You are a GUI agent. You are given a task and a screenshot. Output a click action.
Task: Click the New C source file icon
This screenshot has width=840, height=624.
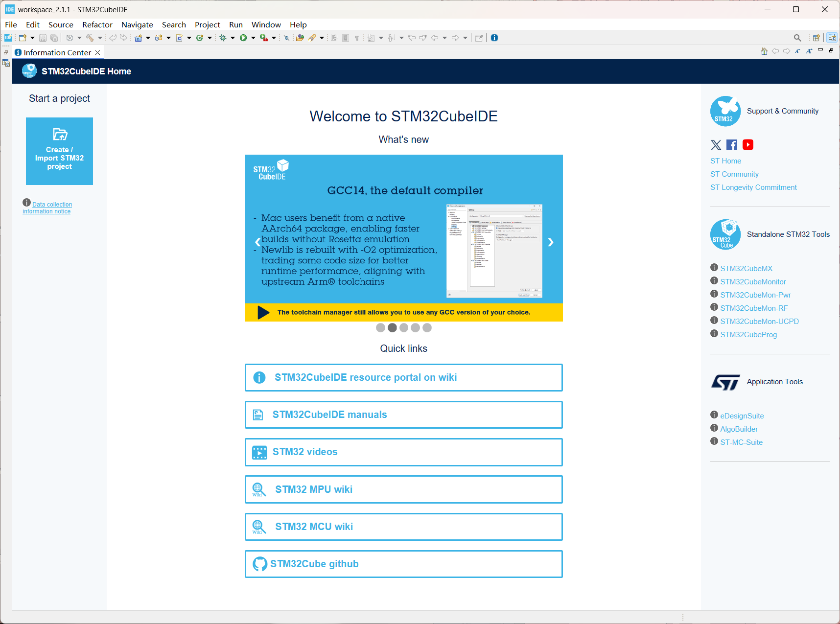[x=180, y=38]
